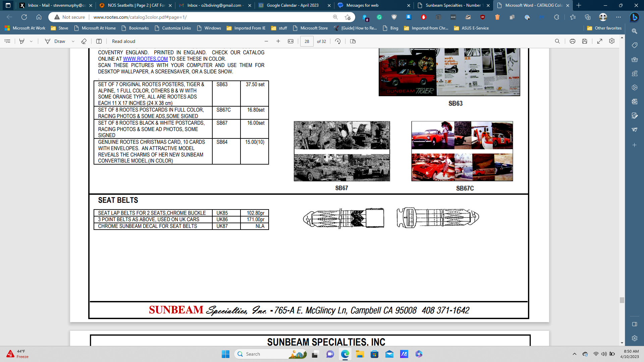Zoom out with the minus button

[x=266, y=41]
